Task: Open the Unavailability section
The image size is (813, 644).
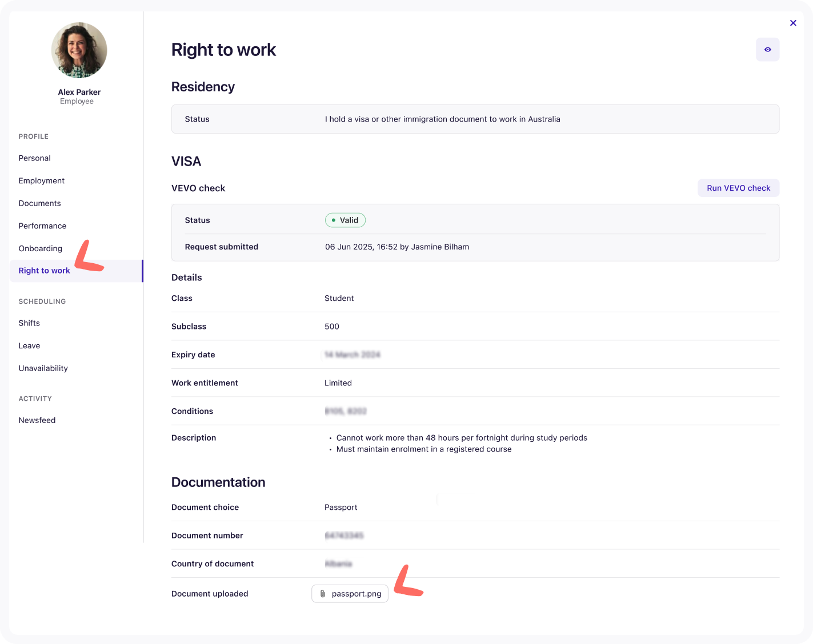Action: [43, 368]
